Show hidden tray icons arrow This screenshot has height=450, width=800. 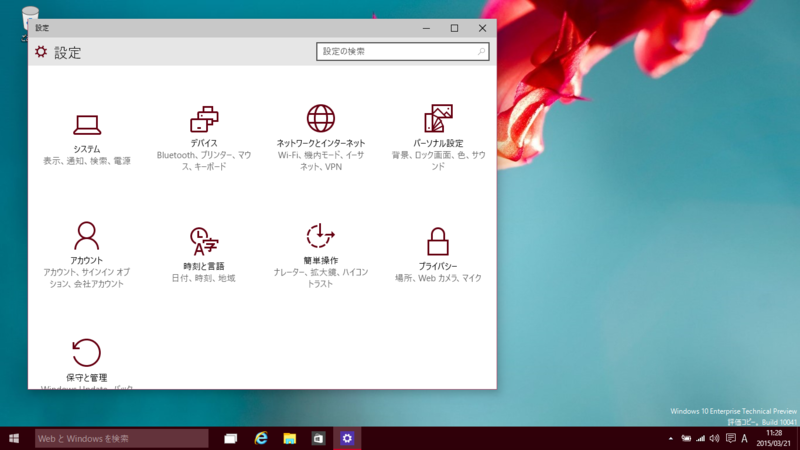pyautogui.click(x=670, y=438)
